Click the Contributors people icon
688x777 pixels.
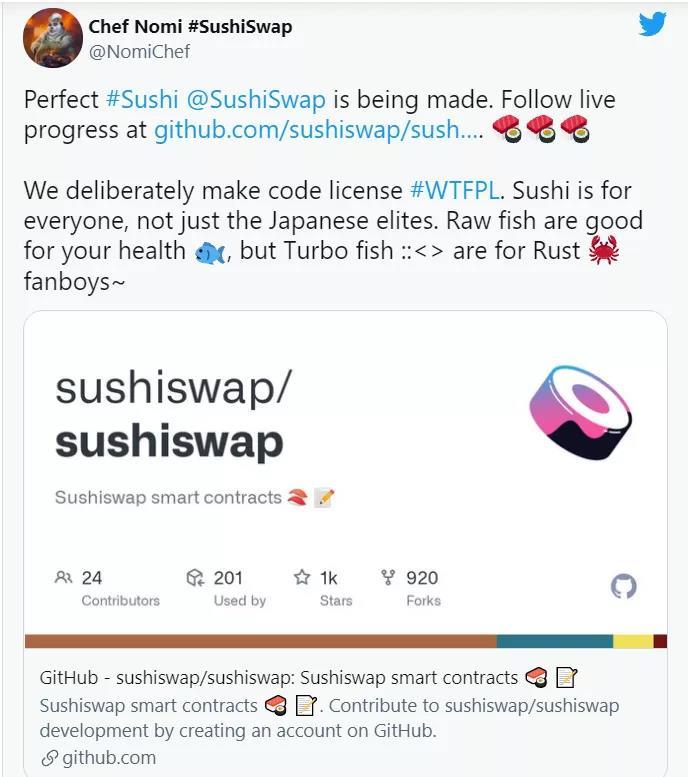[63, 577]
